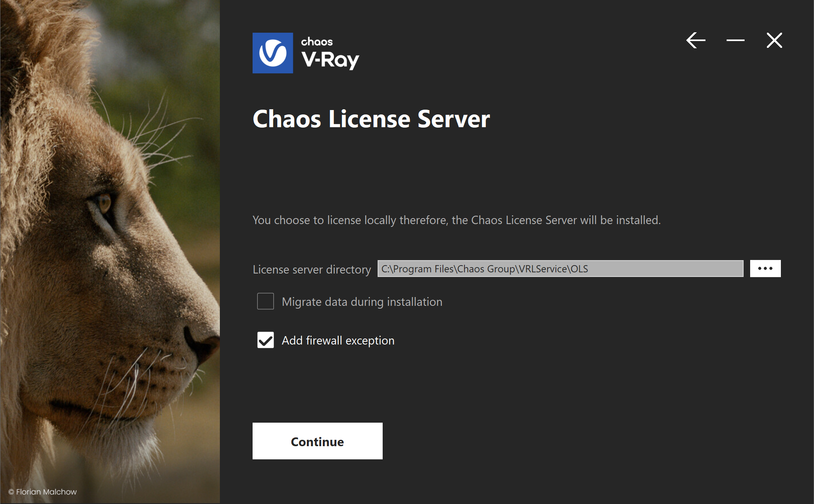
Task: Click the Florian Malchow photo credit
Action: click(x=42, y=492)
